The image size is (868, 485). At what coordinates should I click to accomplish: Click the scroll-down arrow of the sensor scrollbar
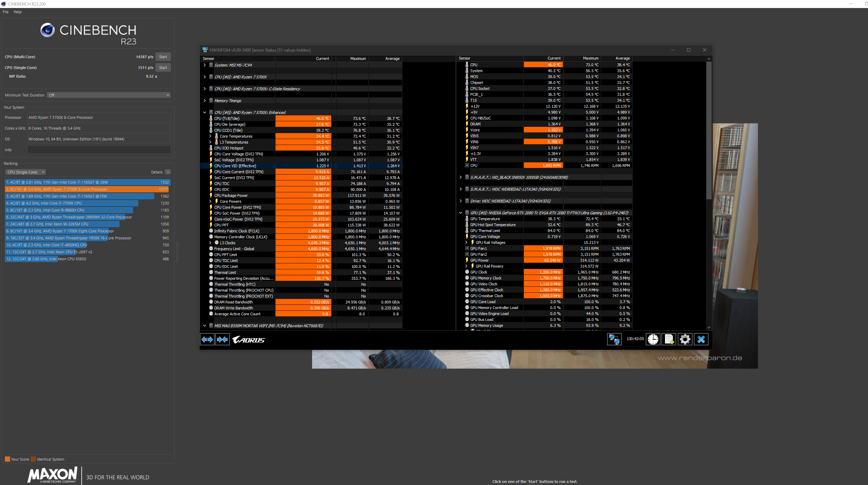pyautogui.click(x=709, y=328)
